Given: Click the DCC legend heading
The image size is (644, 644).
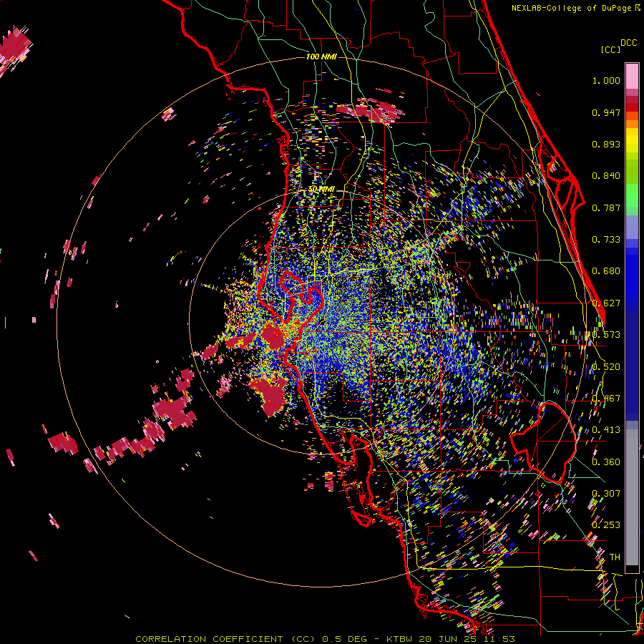Looking at the screenshot, I should (x=628, y=43).
